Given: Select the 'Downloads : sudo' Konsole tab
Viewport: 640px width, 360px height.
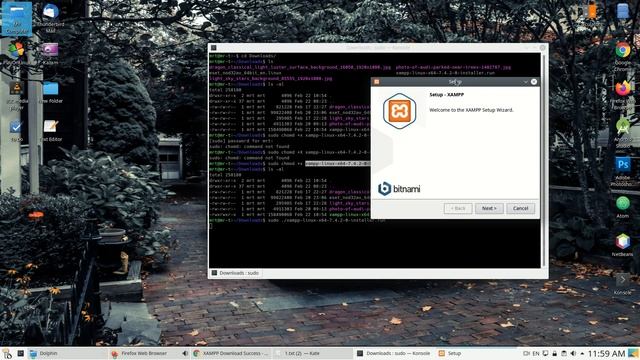Looking at the screenshot, I should pyautogui.click(x=236, y=273).
